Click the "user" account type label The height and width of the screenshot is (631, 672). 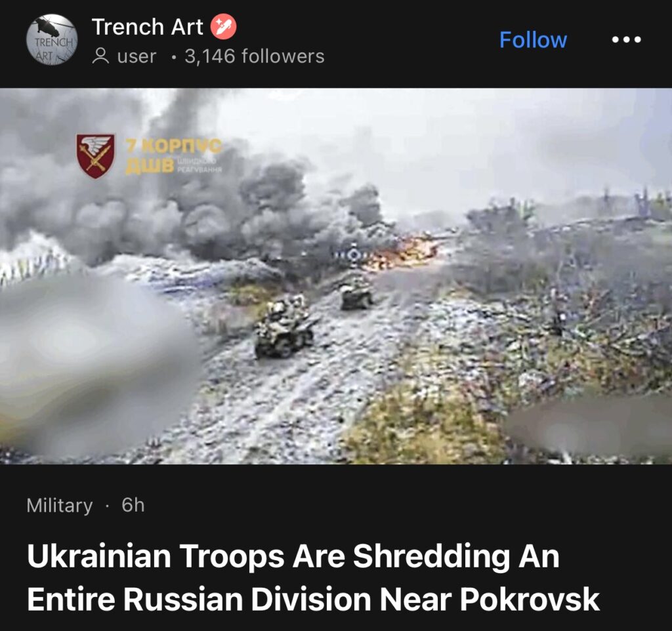136,56
